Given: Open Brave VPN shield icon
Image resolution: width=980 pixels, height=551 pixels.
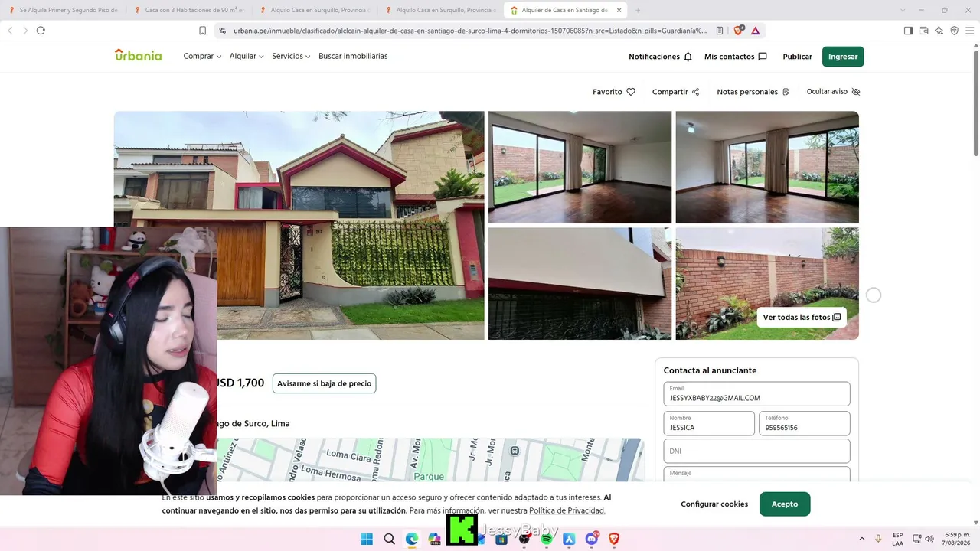Looking at the screenshot, I should [x=954, y=31].
